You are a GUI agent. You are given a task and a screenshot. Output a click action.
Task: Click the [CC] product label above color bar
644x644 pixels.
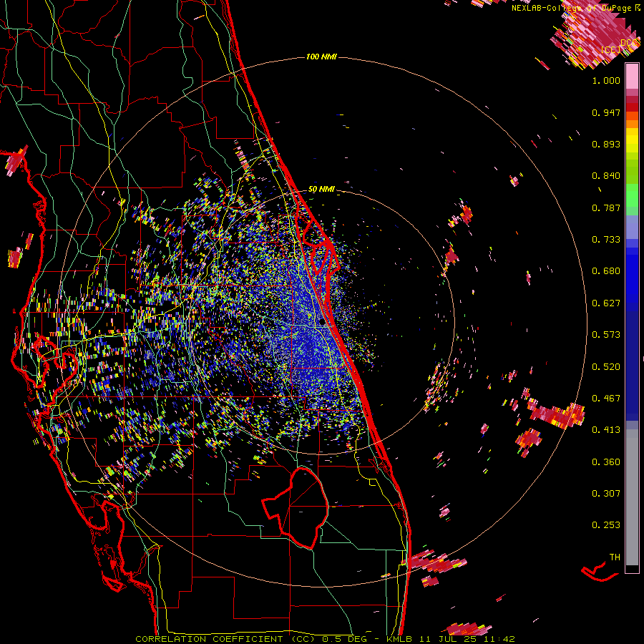(x=610, y=49)
